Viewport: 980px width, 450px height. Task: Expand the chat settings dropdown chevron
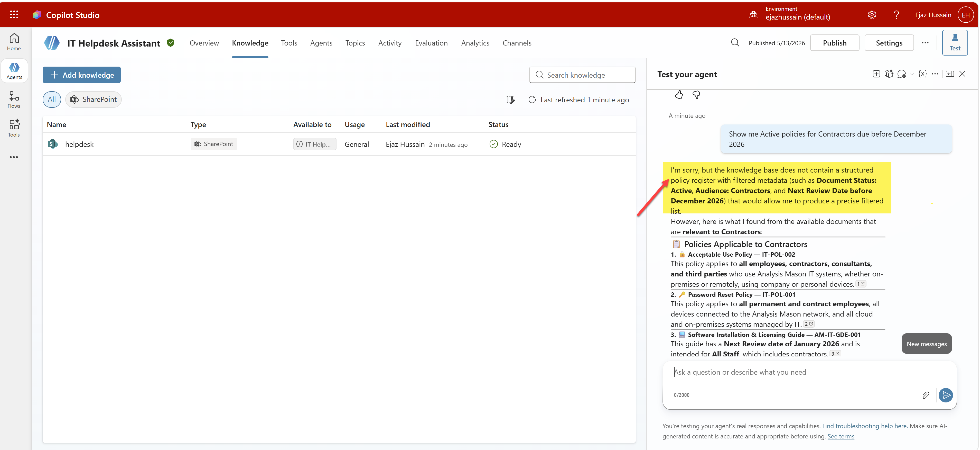[911, 75]
